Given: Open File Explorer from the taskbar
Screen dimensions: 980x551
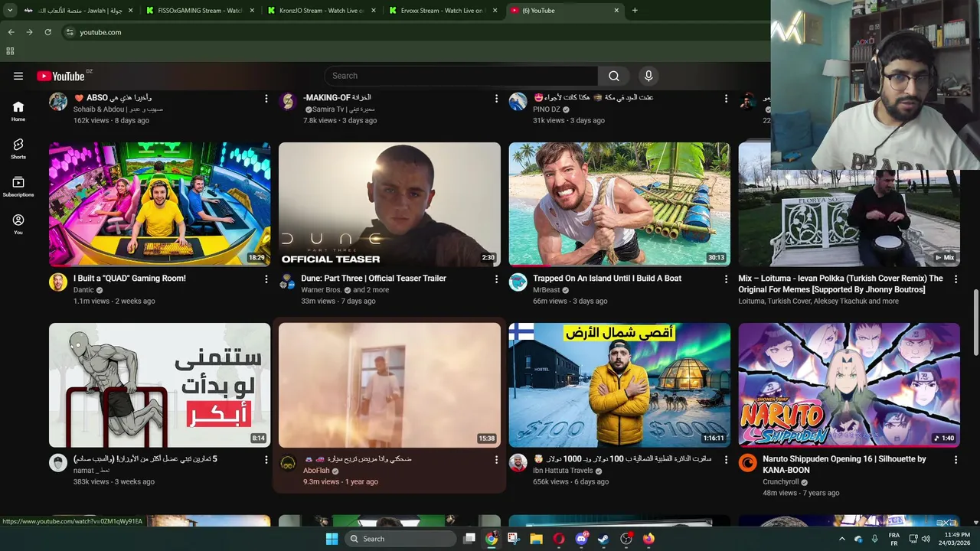Looking at the screenshot, I should coord(536,539).
